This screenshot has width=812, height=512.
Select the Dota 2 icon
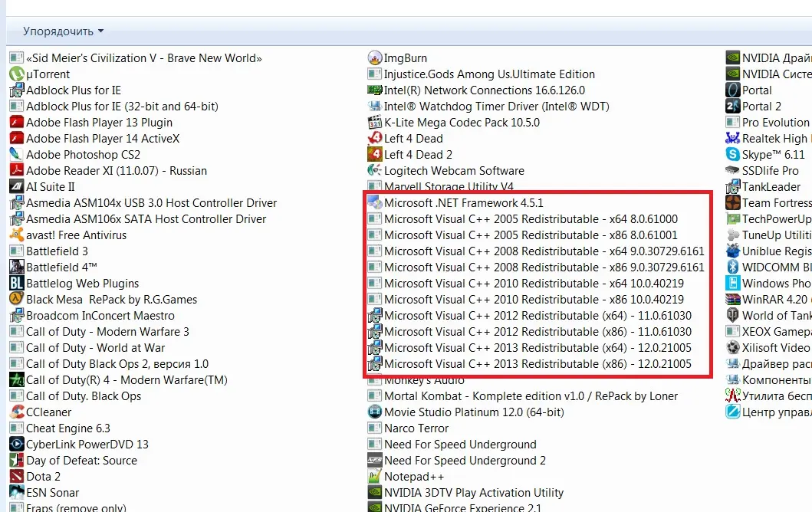click(16, 477)
